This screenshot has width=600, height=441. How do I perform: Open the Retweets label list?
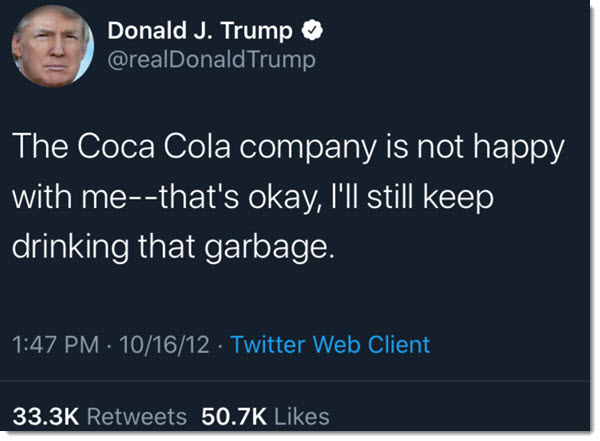[132, 415]
